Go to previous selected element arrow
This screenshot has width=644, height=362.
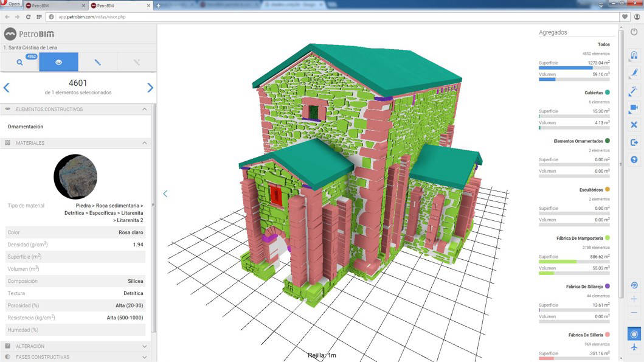pos(7,88)
